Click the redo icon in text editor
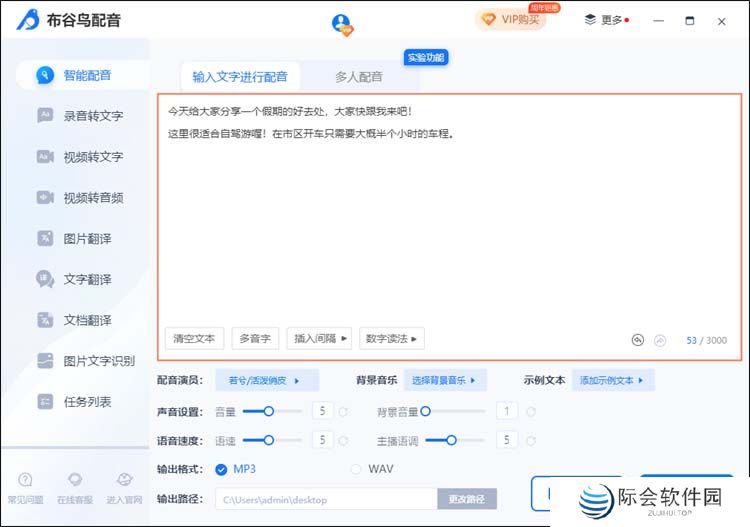The image size is (750, 527). tap(660, 340)
